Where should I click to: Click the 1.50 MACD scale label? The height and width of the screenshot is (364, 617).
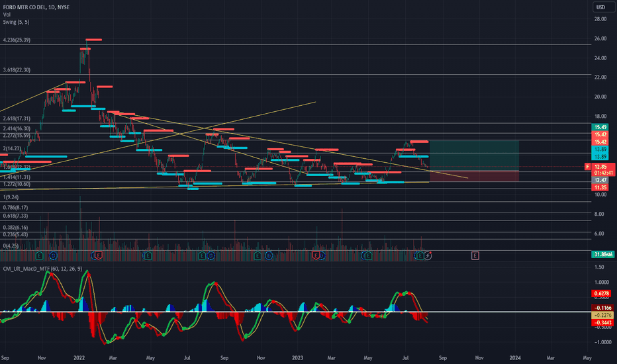tap(599, 267)
